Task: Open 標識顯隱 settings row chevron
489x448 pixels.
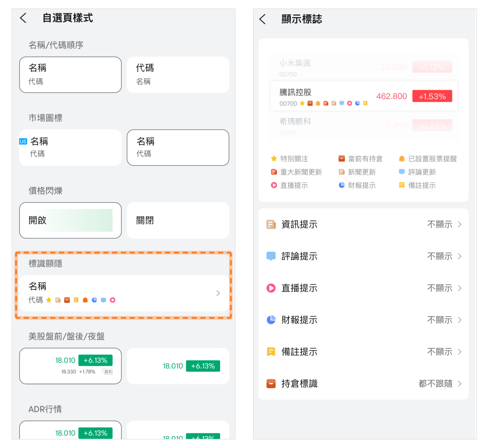Action: coord(218,293)
